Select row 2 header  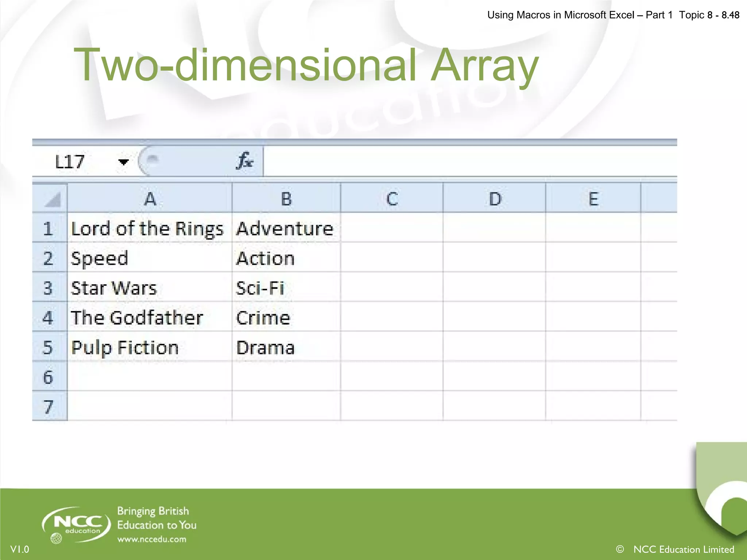coord(50,257)
